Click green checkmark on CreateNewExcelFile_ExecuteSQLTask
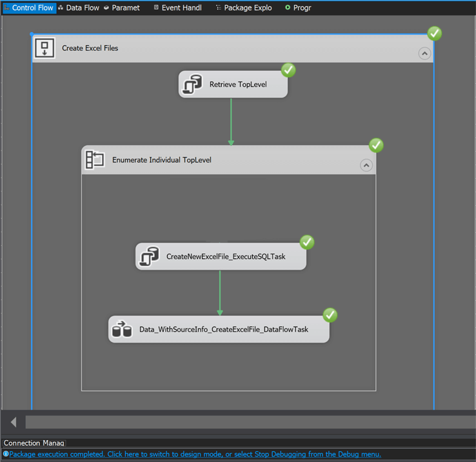Screen dimensions: 476x462 (x=307, y=242)
